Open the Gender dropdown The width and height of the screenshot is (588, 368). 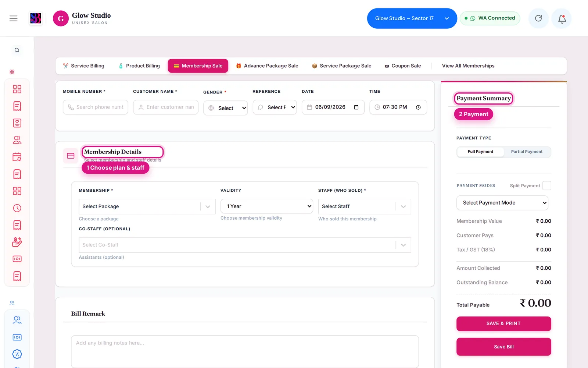pos(226,108)
